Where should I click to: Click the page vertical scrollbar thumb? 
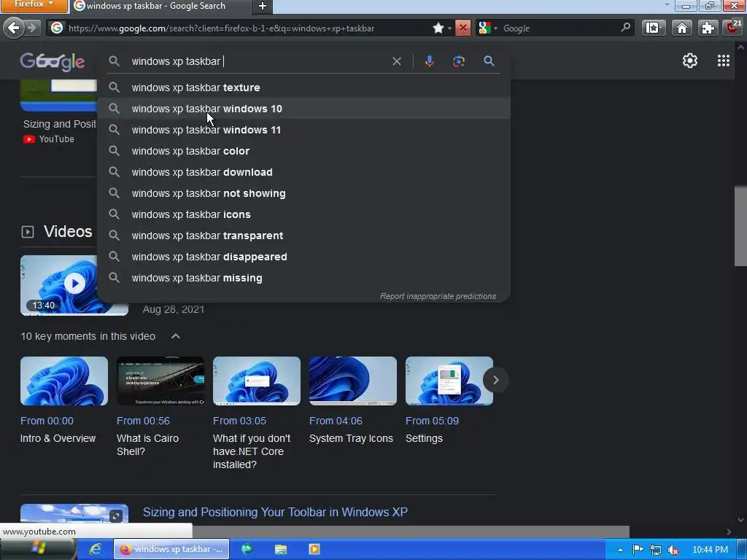[x=740, y=226]
